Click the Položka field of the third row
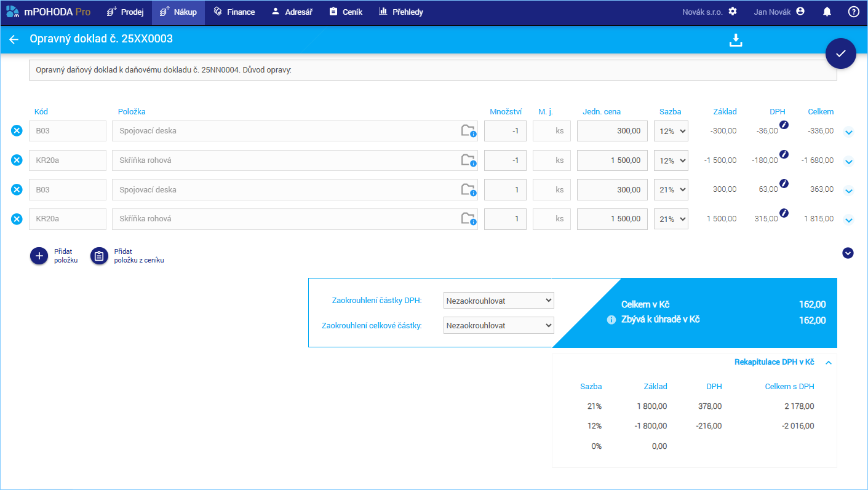Screen dimensions: 868x490 pyautogui.click(x=295, y=190)
